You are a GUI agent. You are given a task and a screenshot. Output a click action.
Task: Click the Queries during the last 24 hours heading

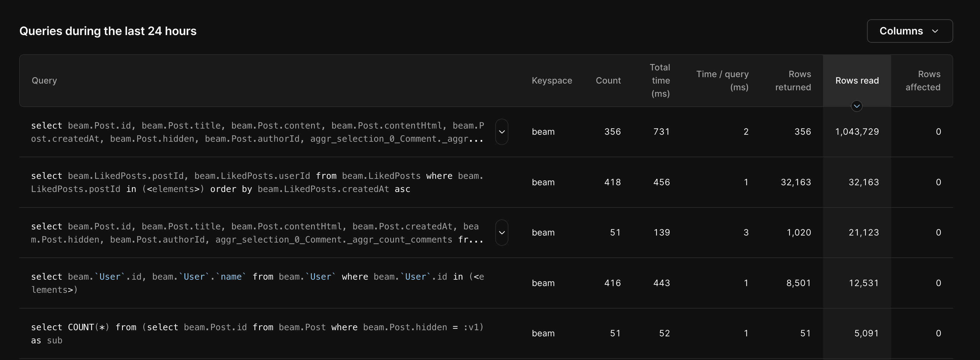click(108, 31)
